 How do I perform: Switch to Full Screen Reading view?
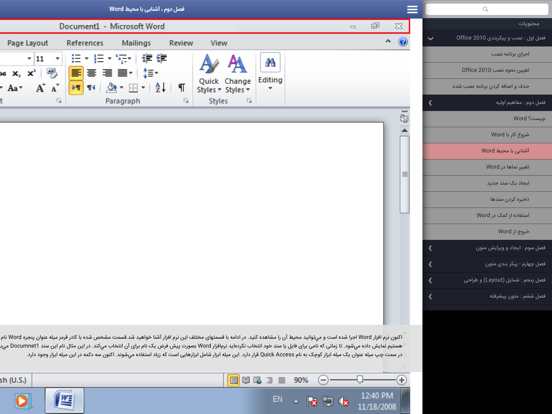[246, 380]
